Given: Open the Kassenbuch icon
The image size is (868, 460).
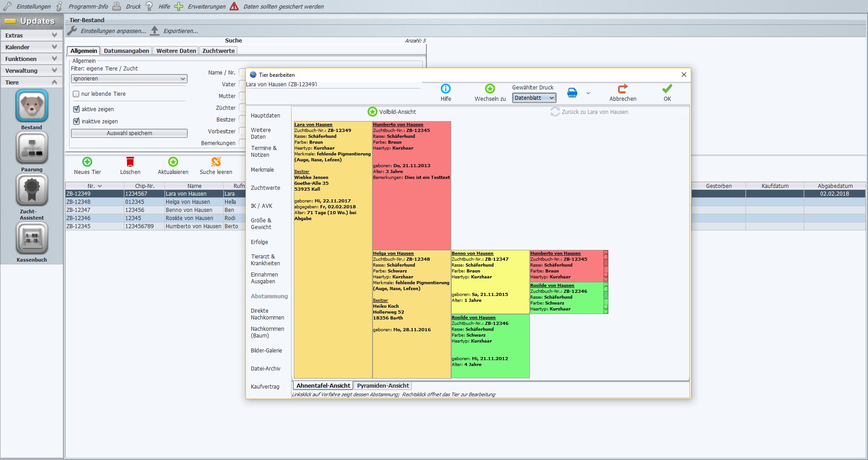Looking at the screenshot, I should pos(32,238).
